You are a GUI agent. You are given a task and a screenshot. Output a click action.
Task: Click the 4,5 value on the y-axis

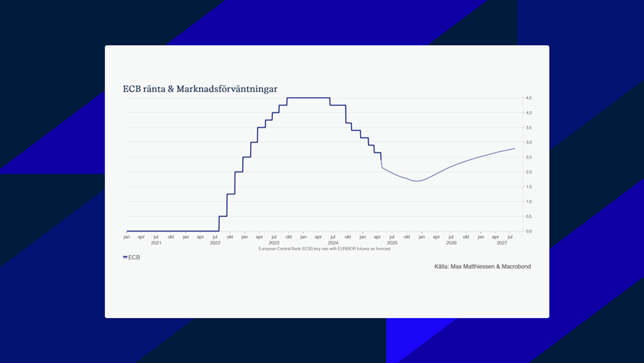coord(529,98)
